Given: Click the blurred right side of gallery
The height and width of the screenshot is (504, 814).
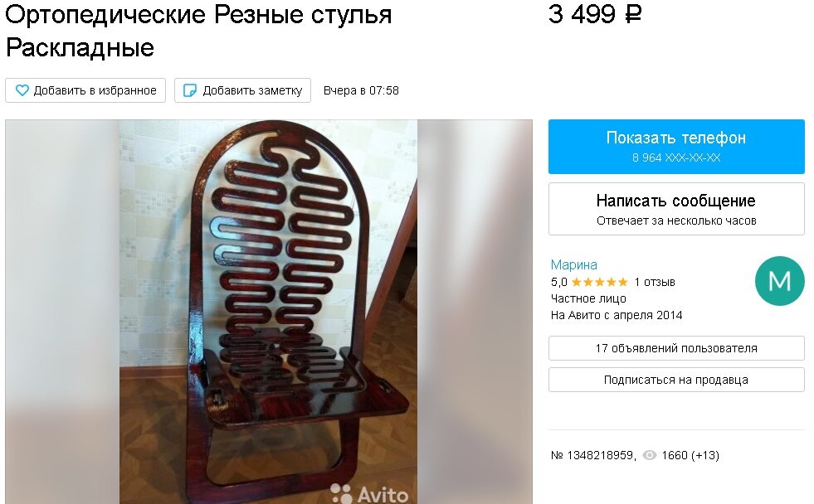Looking at the screenshot, I should point(475,312).
